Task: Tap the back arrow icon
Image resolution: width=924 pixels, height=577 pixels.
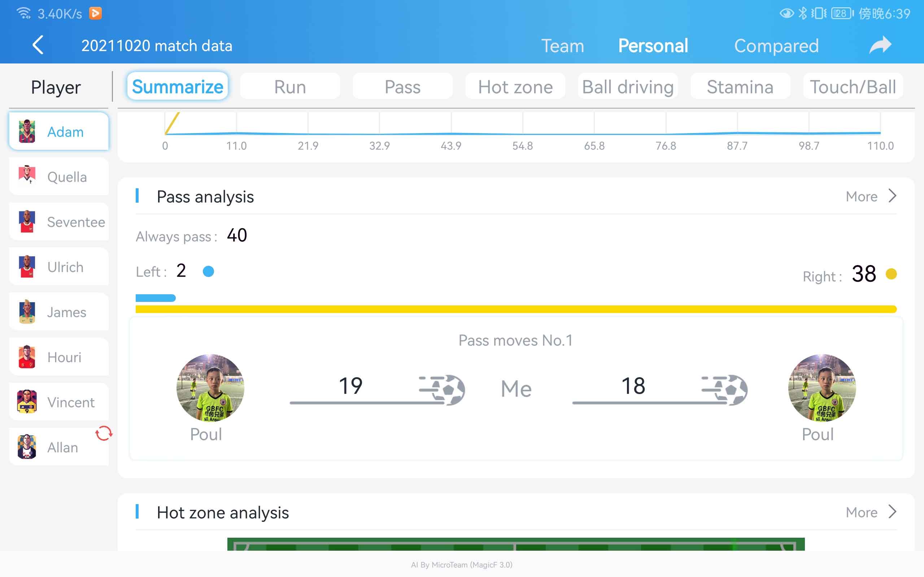Action: (38, 45)
